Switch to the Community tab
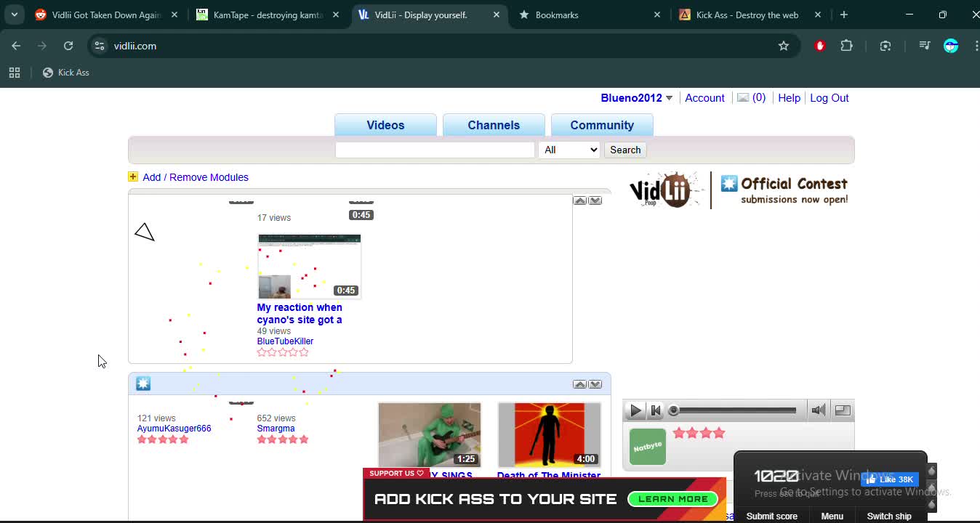The width and height of the screenshot is (980, 523). [602, 124]
